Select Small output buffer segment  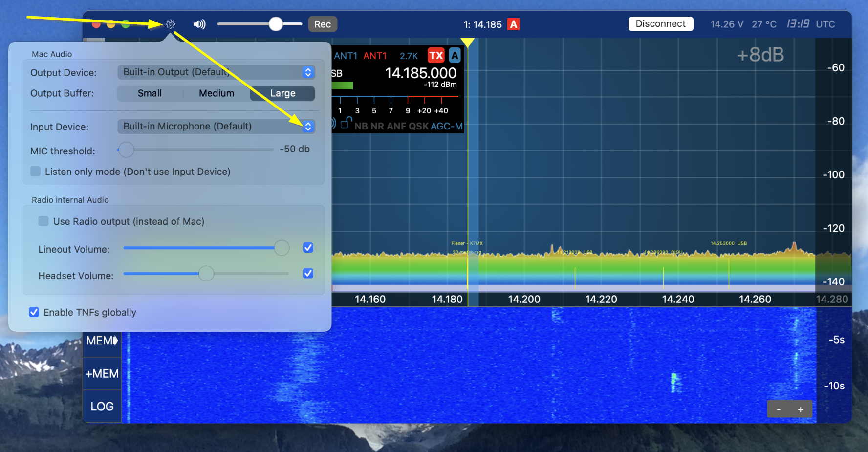click(x=150, y=93)
